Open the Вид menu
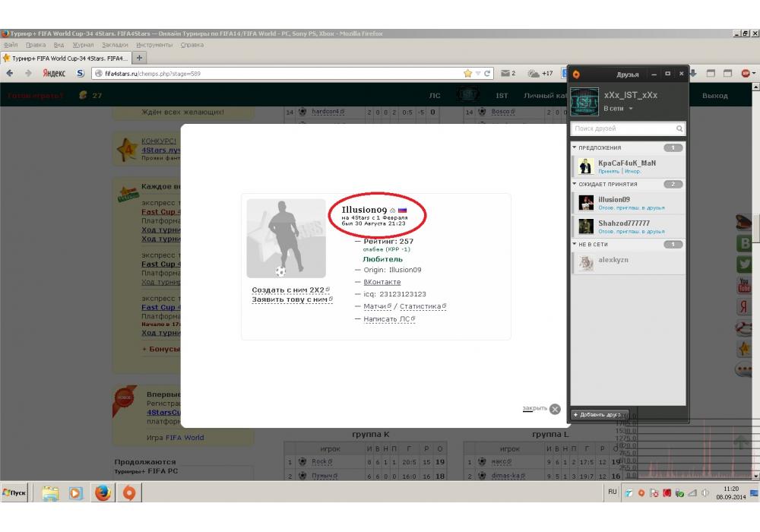 pos(59,45)
